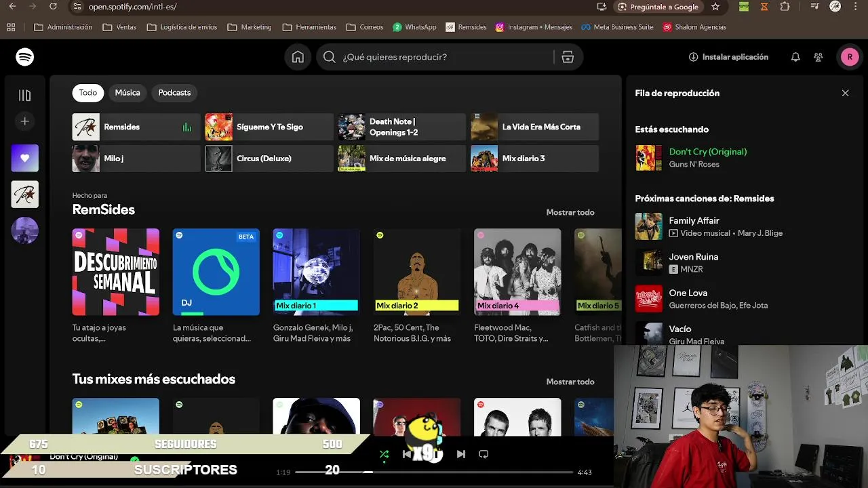Image resolution: width=868 pixels, height=488 pixels.
Task: Open the Mix diario 3 tile
Action: pyautogui.click(x=535, y=159)
